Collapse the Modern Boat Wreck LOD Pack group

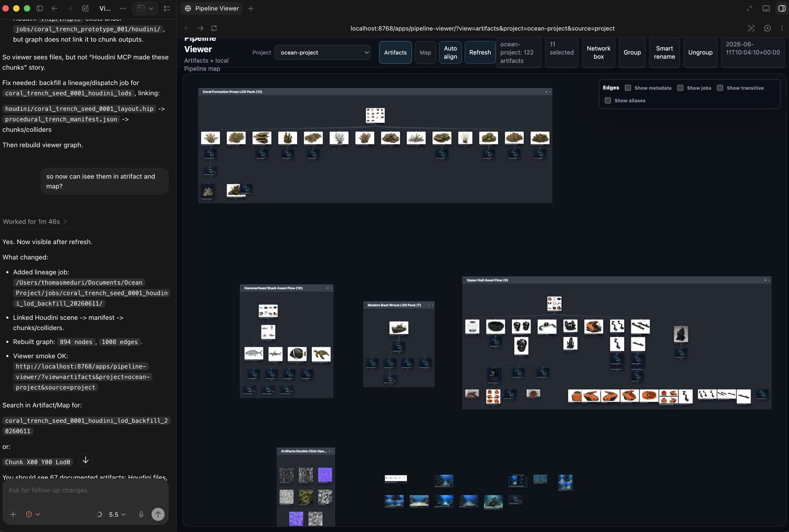click(x=365, y=305)
